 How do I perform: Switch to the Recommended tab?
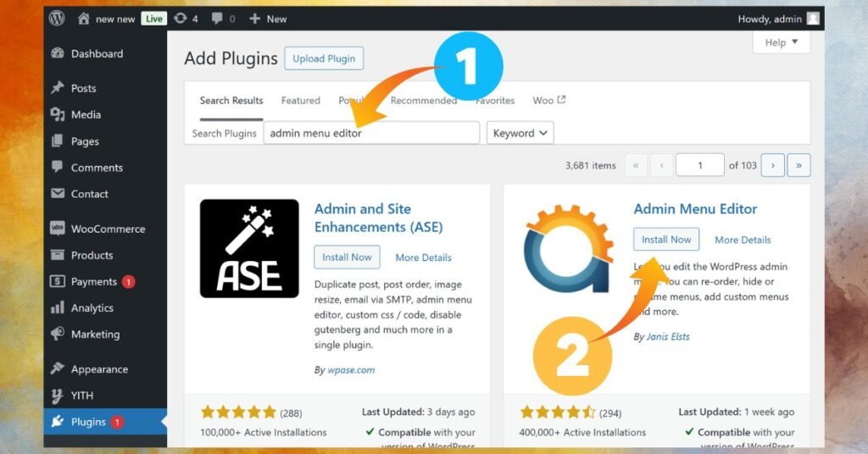(x=424, y=101)
